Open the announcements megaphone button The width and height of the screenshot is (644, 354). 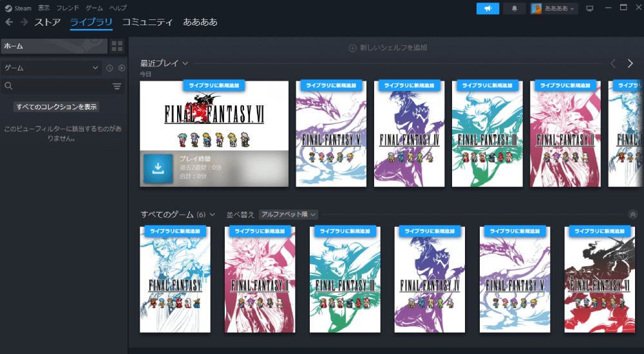coord(488,8)
